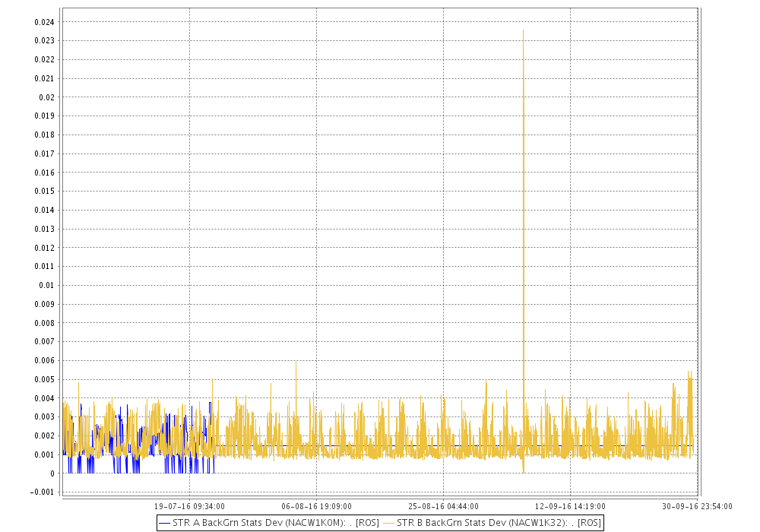
Task: Select the 12-09-16 14:19:00 x-axis label
Action: pyautogui.click(x=570, y=506)
